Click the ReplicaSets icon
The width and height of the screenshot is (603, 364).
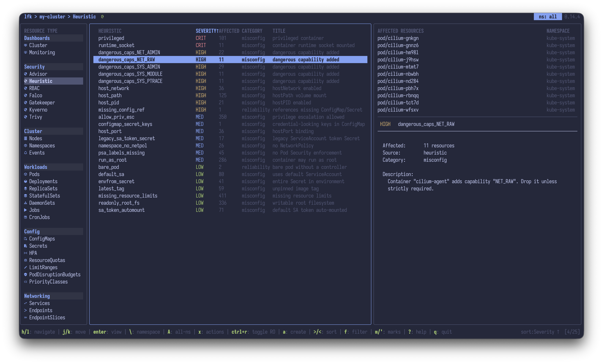[25, 188]
